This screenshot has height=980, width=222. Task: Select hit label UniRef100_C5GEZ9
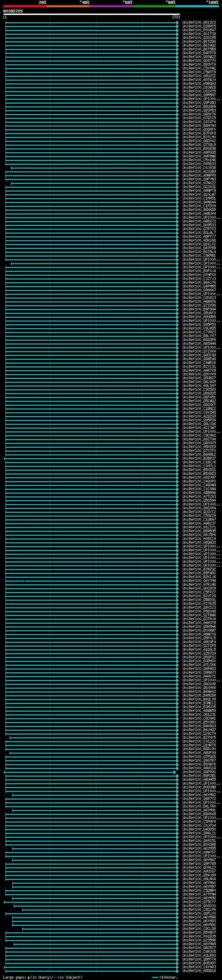199,516
